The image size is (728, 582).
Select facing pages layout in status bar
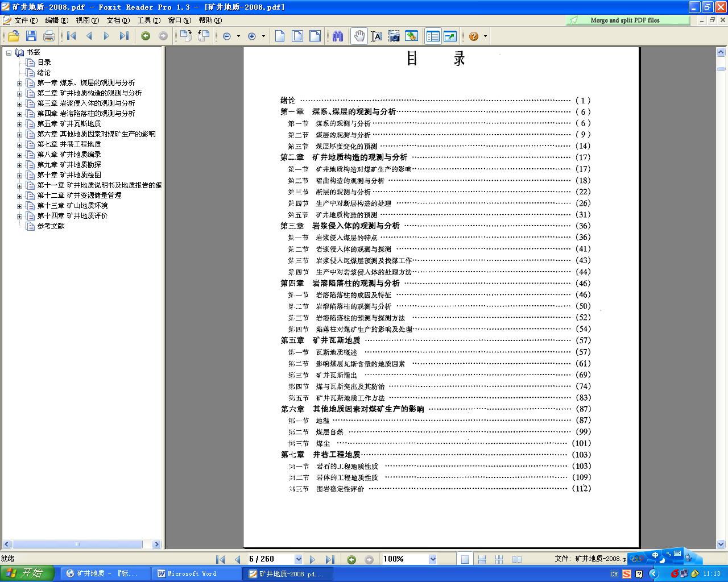pyautogui.click(x=516, y=560)
